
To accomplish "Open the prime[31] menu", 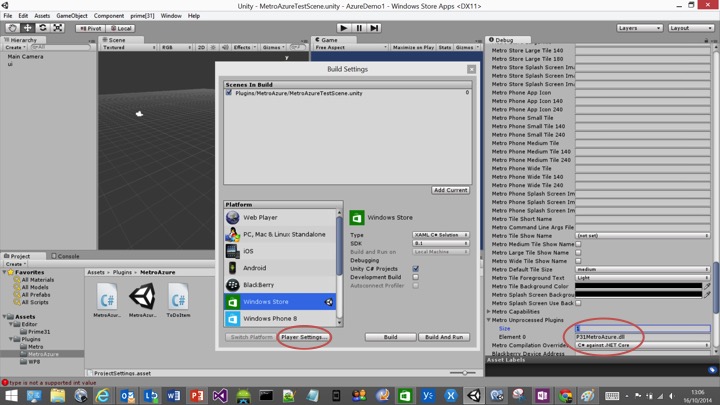I will point(142,16).
